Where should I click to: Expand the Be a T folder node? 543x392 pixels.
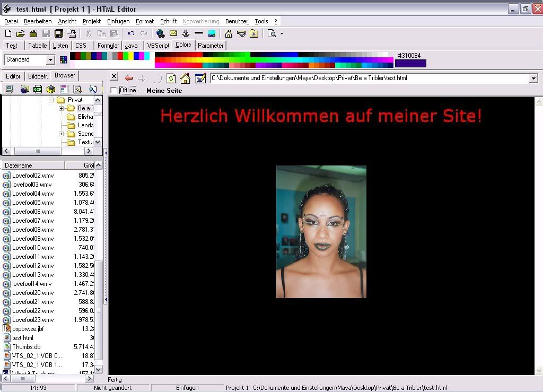62,108
